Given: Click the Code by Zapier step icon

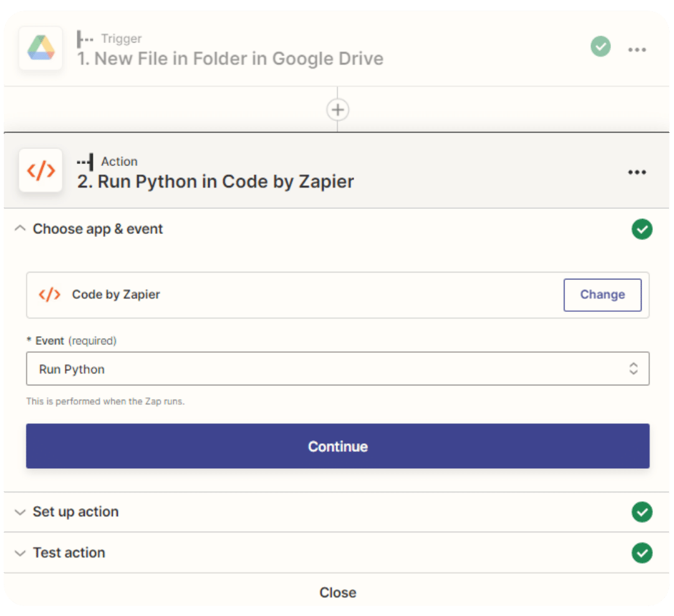Looking at the screenshot, I should [x=41, y=170].
